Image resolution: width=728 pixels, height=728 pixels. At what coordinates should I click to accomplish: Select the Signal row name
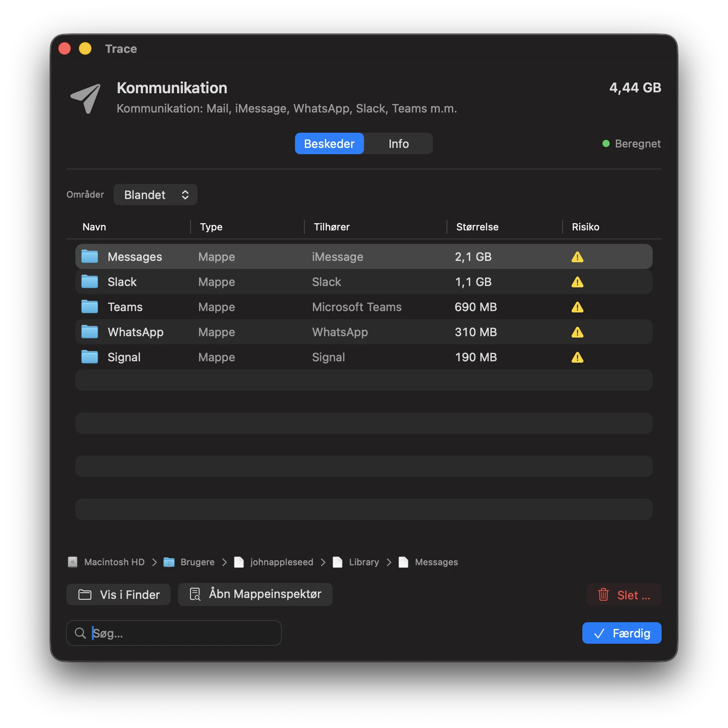tap(124, 357)
